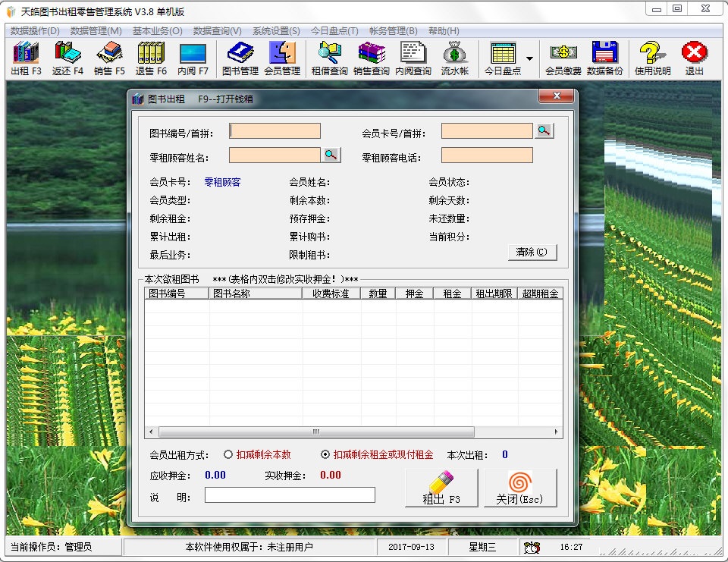Select the 销售 F5 sales icon
Image resolution: width=728 pixels, height=562 pixels.
pos(109,57)
